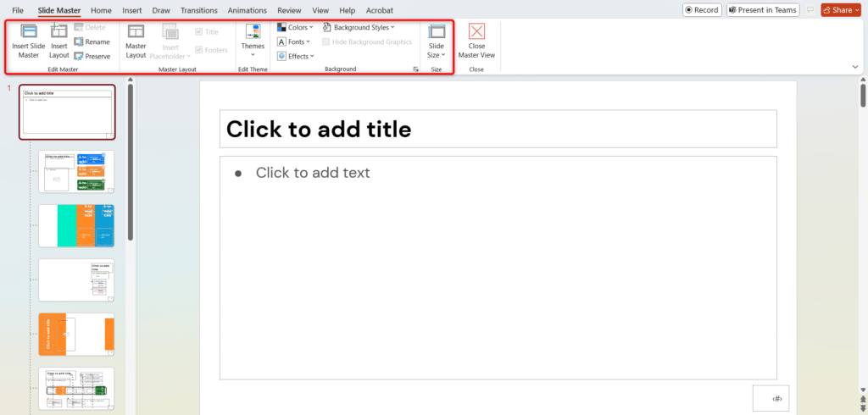Image resolution: width=868 pixels, height=415 pixels.
Task: Click the Preserve master icon
Action: coord(79,56)
